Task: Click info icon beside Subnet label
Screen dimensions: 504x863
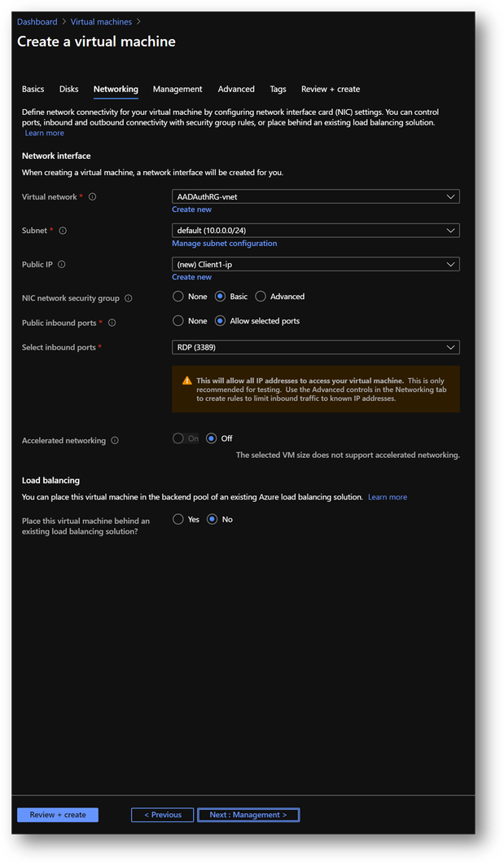Action: coord(63,231)
